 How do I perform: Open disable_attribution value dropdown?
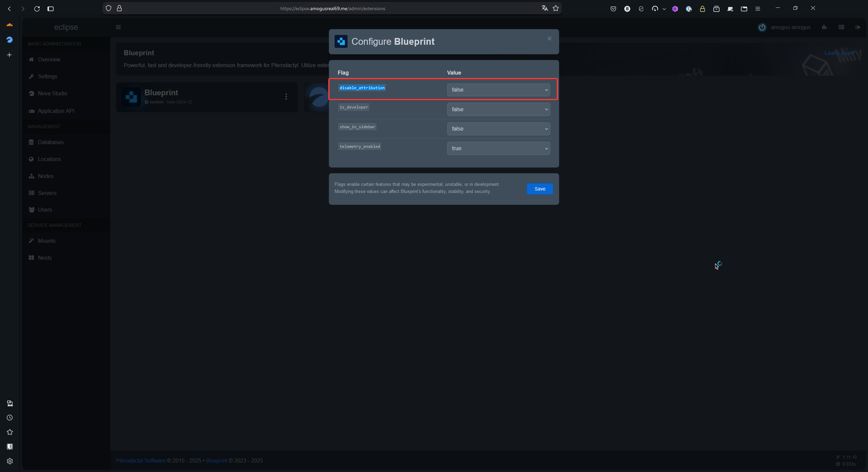[x=498, y=90]
